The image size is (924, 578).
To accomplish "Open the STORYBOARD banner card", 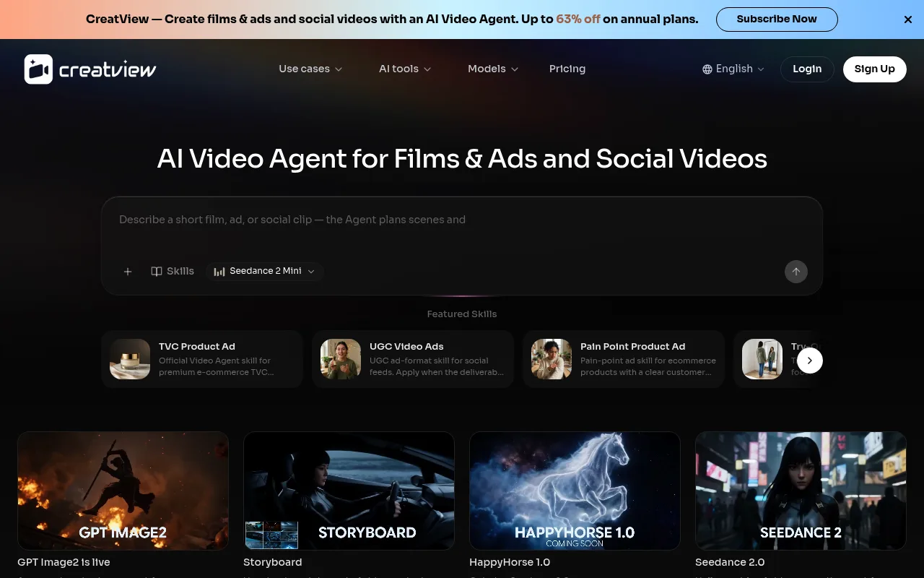I will [x=349, y=491].
